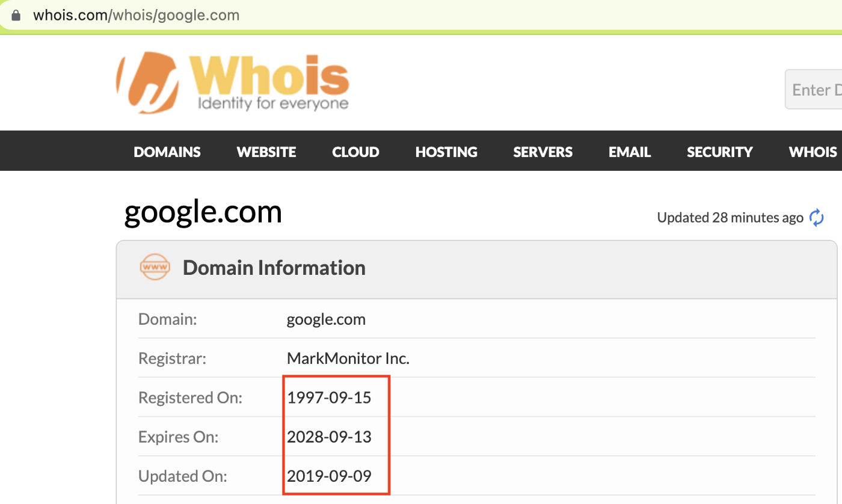Open the WEBSITE menu
The image size is (842, 504).
coord(266,152)
